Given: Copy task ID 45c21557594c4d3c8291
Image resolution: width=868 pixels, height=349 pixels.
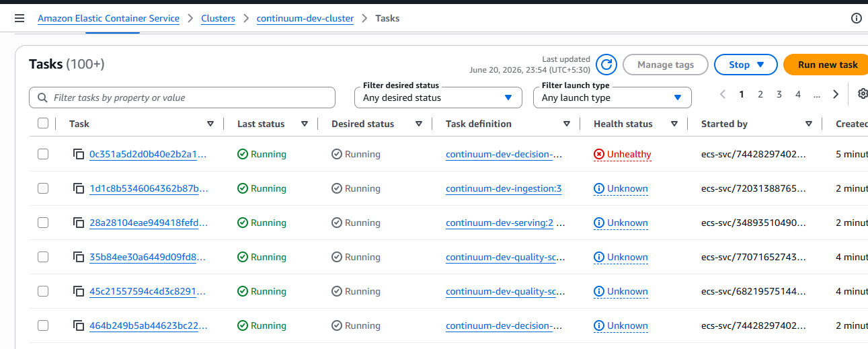Looking at the screenshot, I should pyautogui.click(x=79, y=292).
